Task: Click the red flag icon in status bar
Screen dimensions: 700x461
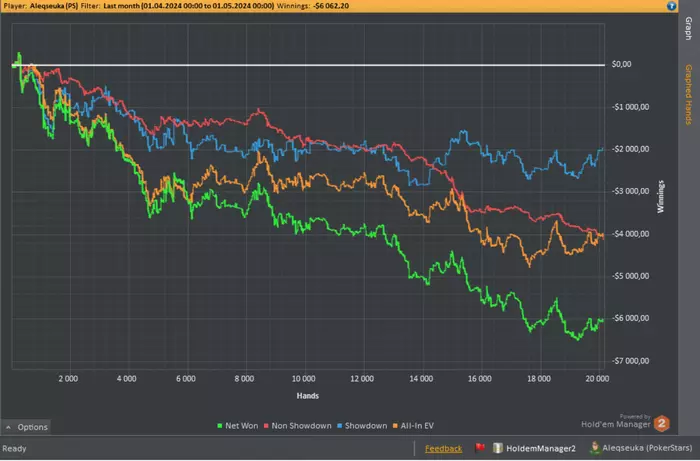Action: pyautogui.click(x=480, y=448)
